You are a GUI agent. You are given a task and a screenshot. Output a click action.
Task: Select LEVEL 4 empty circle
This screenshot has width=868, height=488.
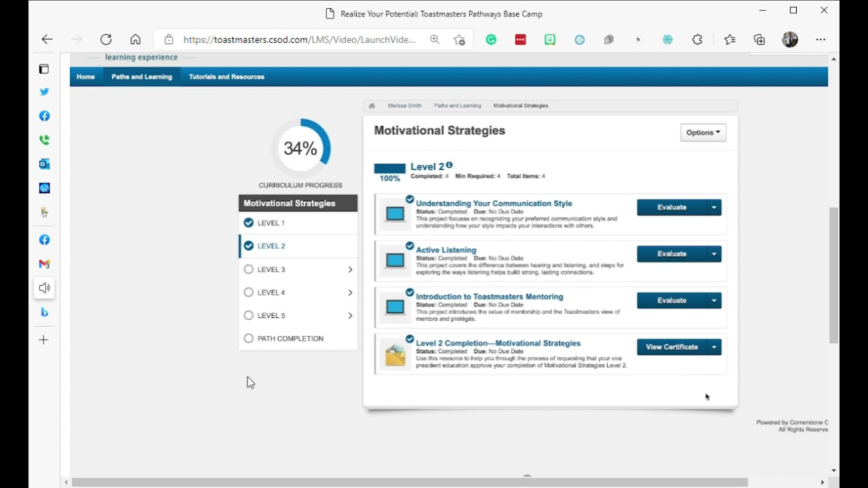point(248,292)
